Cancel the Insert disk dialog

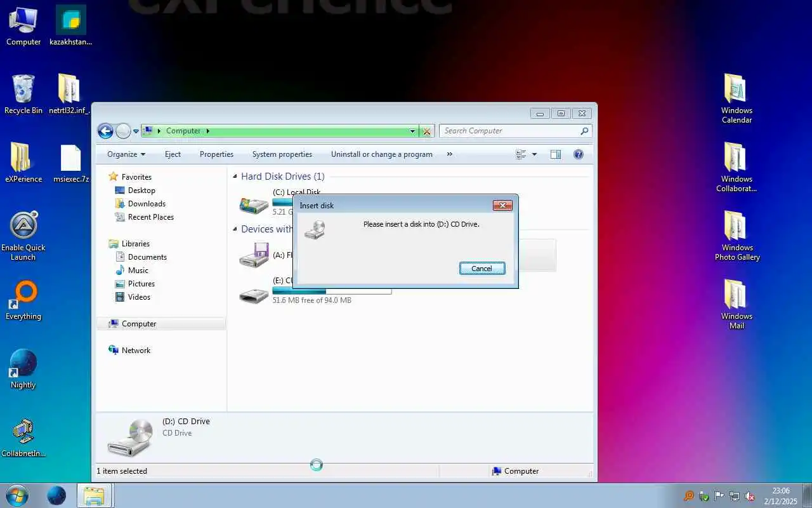pyautogui.click(x=482, y=269)
